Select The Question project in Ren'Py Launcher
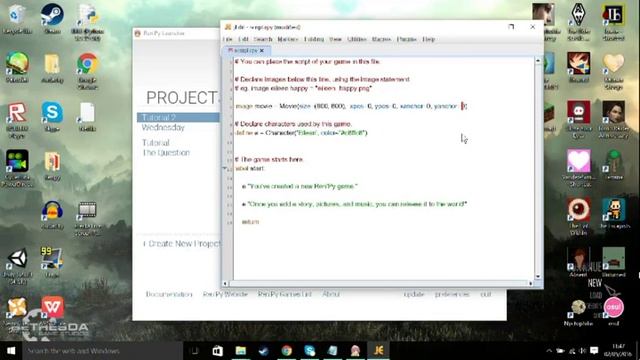 166,153
